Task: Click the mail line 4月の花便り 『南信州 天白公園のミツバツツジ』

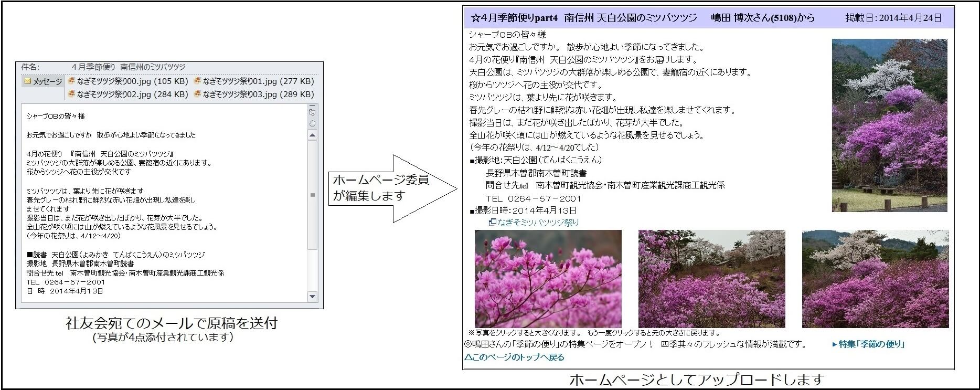Action: tap(100, 154)
